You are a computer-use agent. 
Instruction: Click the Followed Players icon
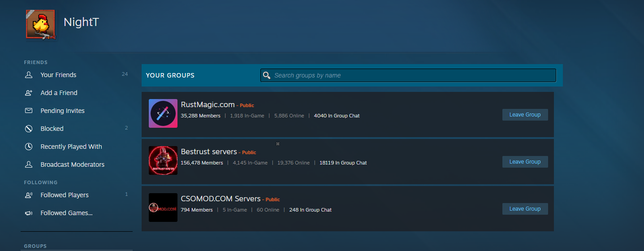click(29, 195)
